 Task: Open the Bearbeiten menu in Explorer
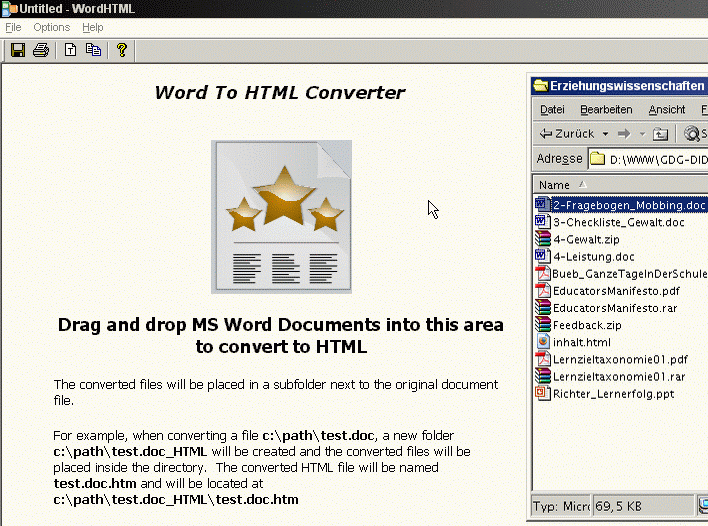606,109
